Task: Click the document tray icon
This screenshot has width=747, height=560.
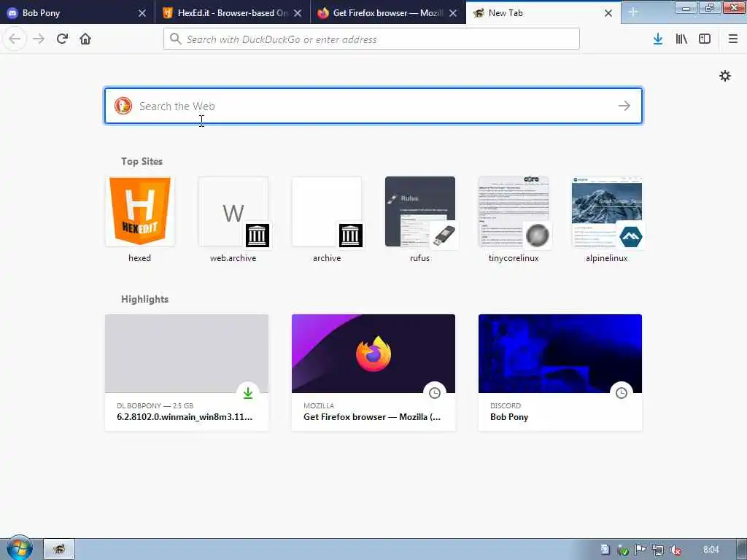Action: pyautogui.click(x=605, y=550)
